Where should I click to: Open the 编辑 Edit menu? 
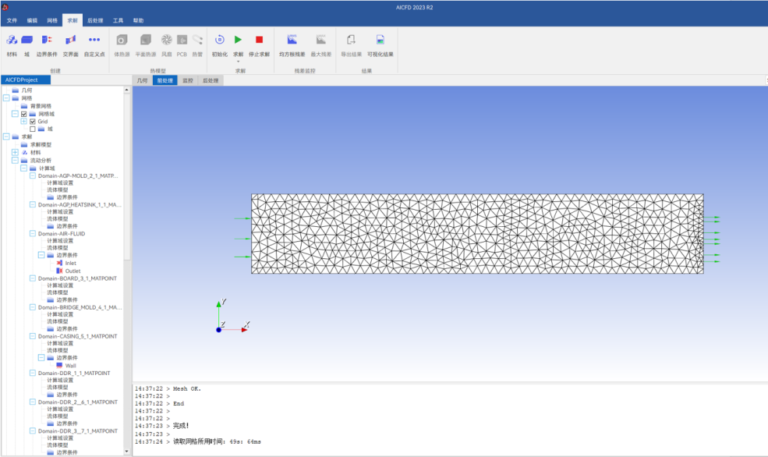[32, 21]
